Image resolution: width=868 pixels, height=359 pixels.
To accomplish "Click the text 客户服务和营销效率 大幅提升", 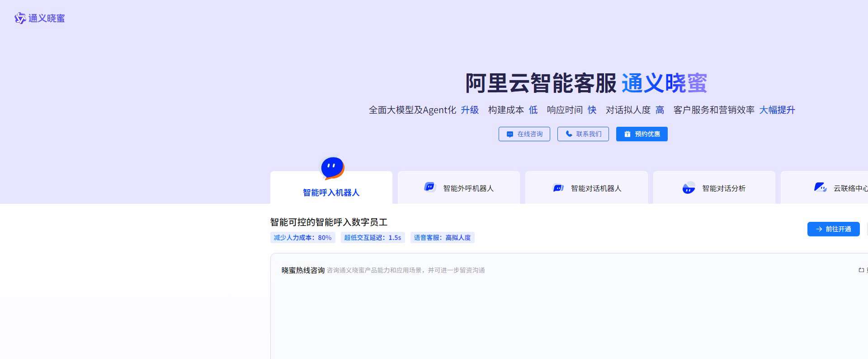I will 734,110.
